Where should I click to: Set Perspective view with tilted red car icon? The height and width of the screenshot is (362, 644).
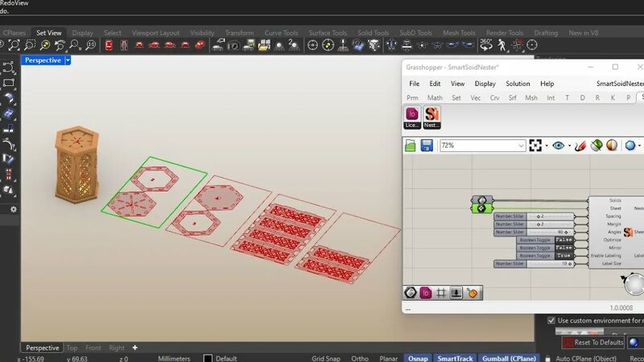200,45
